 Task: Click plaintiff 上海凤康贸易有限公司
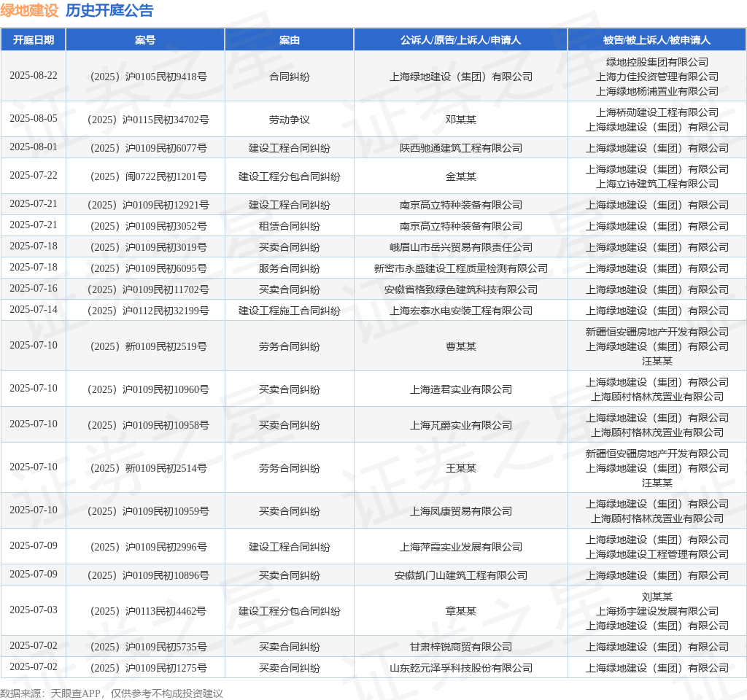tap(461, 511)
